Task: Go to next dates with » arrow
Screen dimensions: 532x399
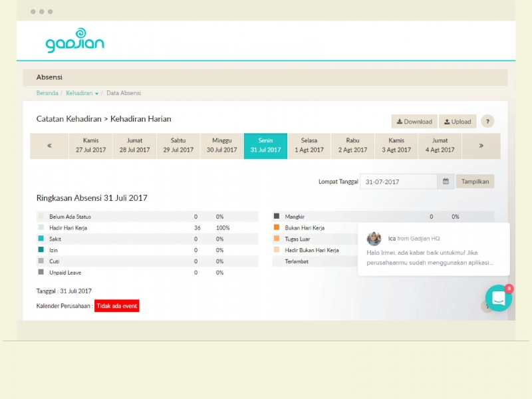Action: point(481,146)
